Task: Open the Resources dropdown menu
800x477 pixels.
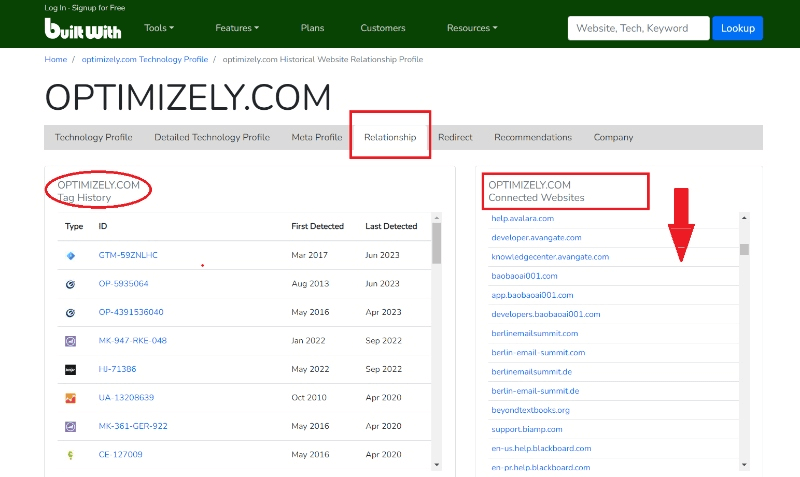Action: click(x=472, y=28)
